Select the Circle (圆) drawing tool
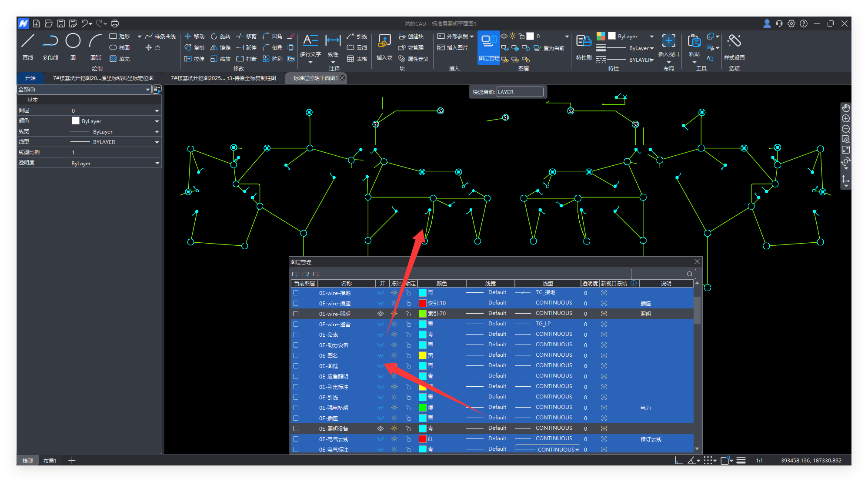868x482 pixels. pyautogui.click(x=73, y=41)
